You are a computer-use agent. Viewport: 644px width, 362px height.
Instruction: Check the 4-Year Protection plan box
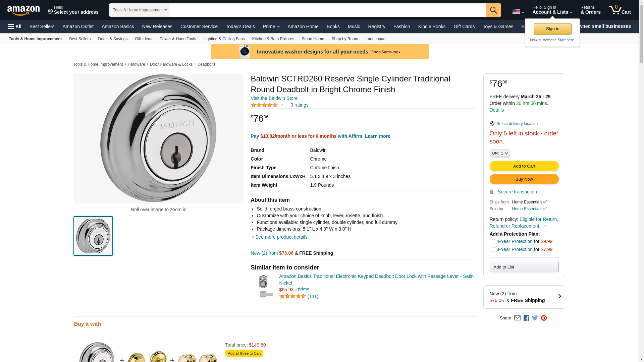pyautogui.click(x=493, y=241)
